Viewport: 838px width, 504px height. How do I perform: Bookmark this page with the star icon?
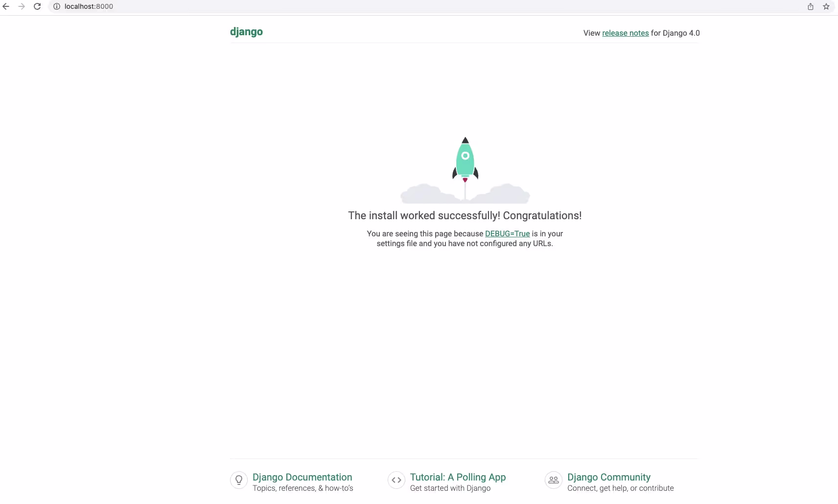pyautogui.click(x=826, y=6)
